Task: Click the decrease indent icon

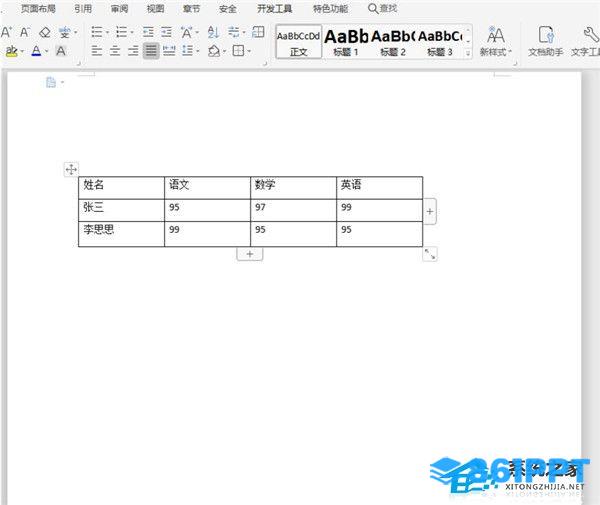Action: [148, 32]
